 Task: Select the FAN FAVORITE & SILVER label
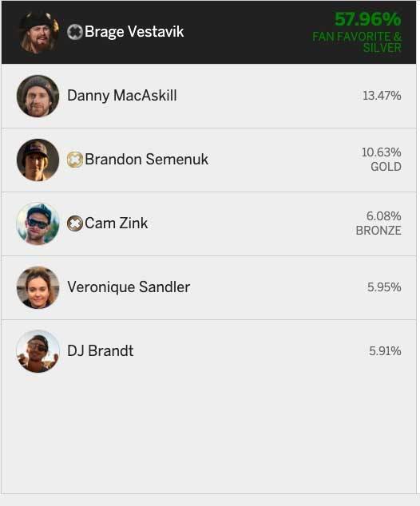click(357, 42)
